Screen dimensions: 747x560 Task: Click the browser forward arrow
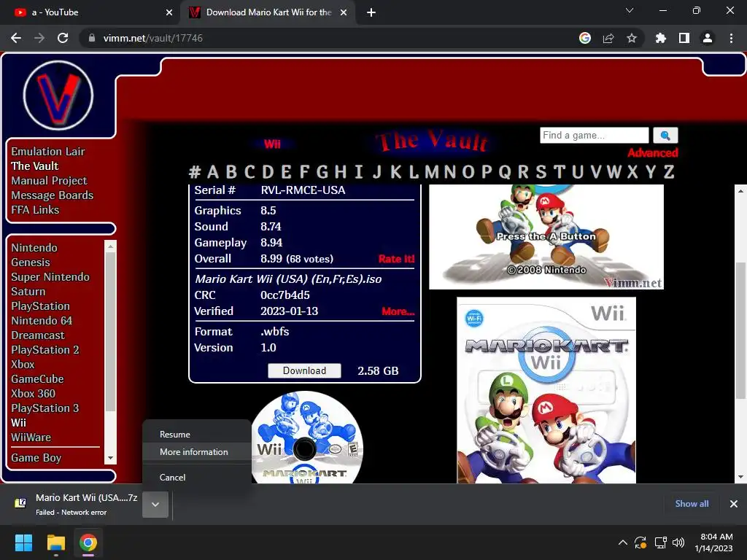click(39, 38)
